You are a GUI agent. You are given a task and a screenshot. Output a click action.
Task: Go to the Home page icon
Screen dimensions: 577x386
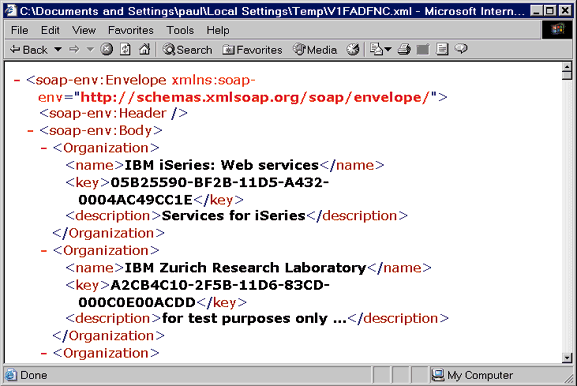click(144, 49)
